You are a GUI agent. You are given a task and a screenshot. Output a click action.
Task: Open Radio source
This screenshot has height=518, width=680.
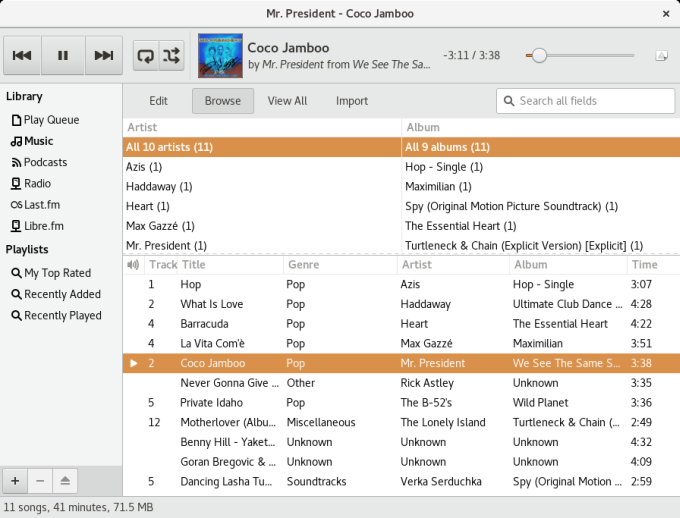(x=31, y=184)
